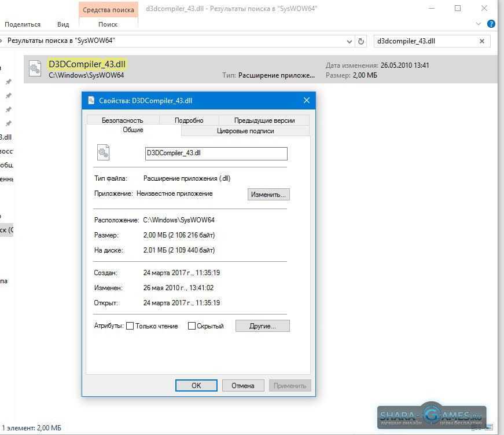
Task: Click the modified date '26.05.2010 13:41'
Action: [404, 65]
